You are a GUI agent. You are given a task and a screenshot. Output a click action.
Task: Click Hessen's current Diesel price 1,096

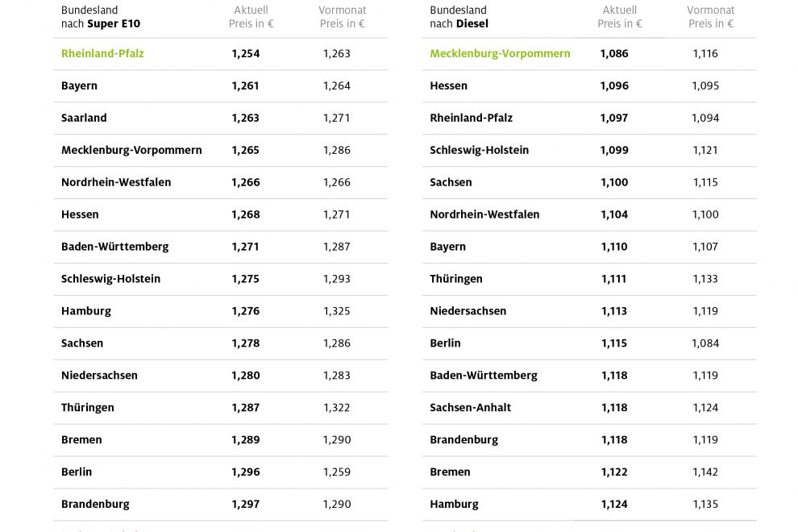click(614, 85)
